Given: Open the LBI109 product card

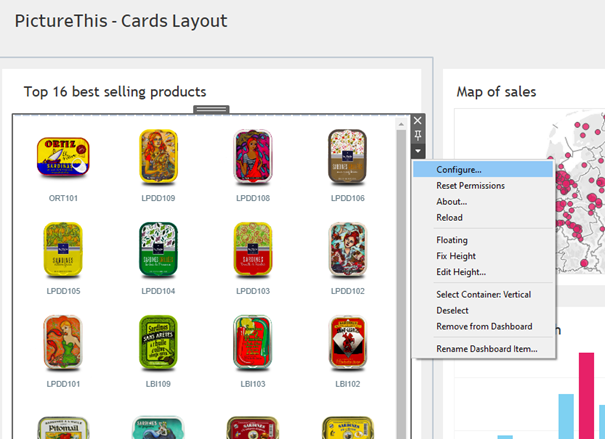Looking at the screenshot, I should [x=158, y=344].
